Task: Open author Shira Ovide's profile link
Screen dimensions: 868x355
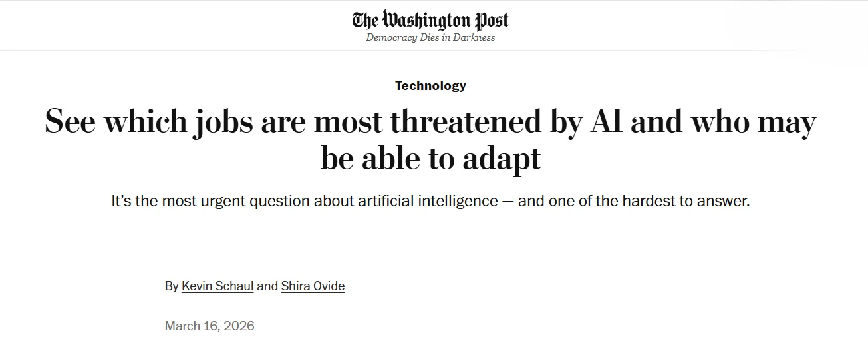Action: (313, 286)
